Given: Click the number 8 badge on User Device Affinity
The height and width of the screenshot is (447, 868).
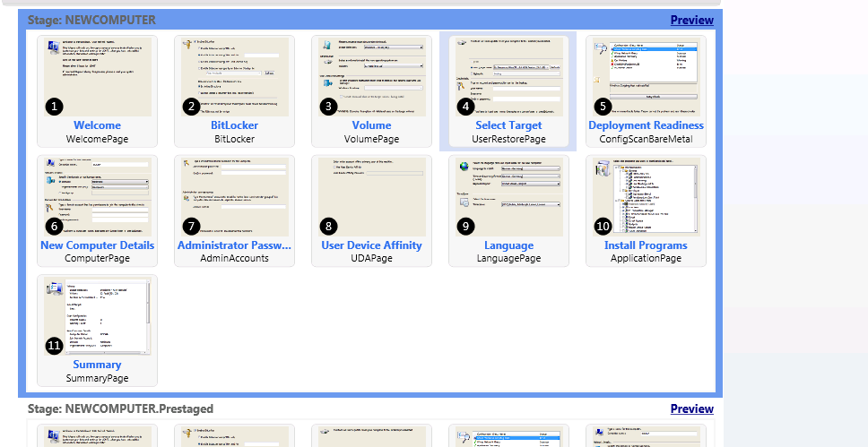Looking at the screenshot, I should pos(329,226).
